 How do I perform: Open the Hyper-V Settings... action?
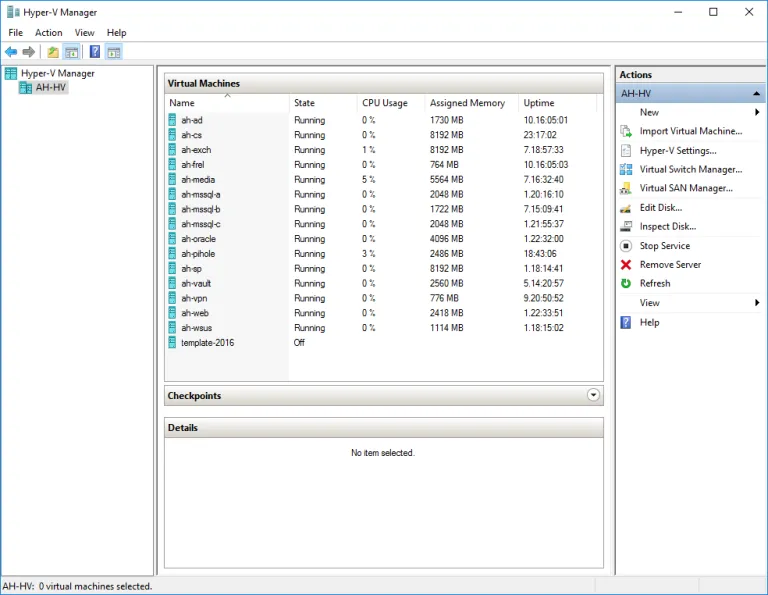coord(678,150)
